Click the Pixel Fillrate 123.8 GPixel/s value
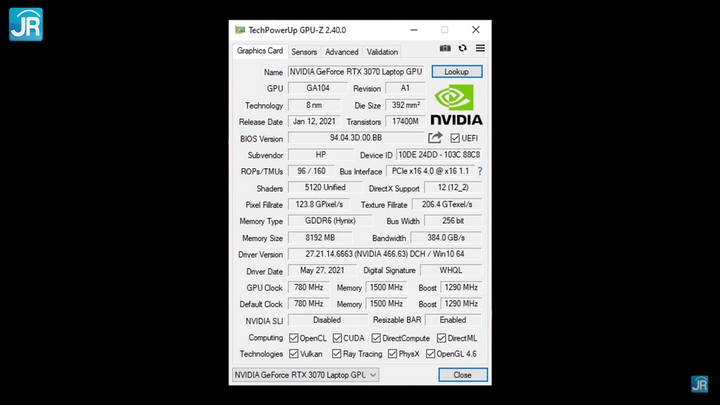The height and width of the screenshot is (405, 720). click(x=319, y=204)
